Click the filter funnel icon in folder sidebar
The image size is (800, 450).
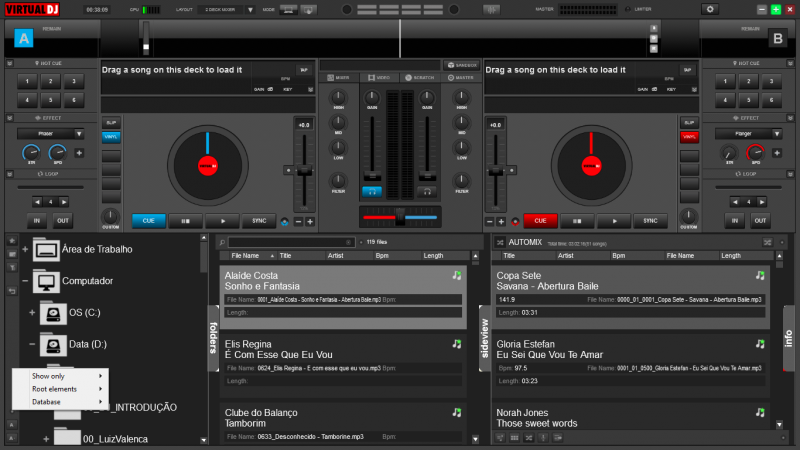tap(12, 267)
